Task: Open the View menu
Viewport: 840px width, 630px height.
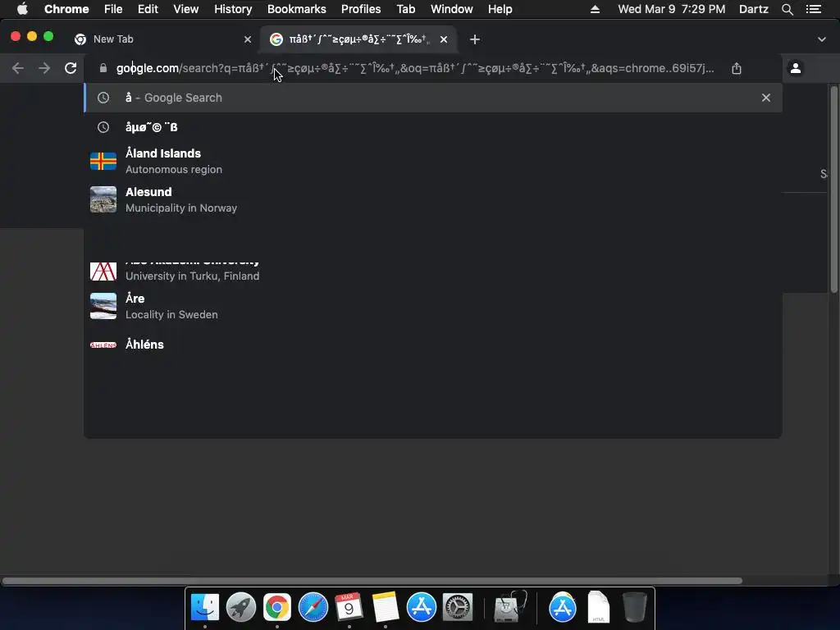Action: pyautogui.click(x=186, y=9)
